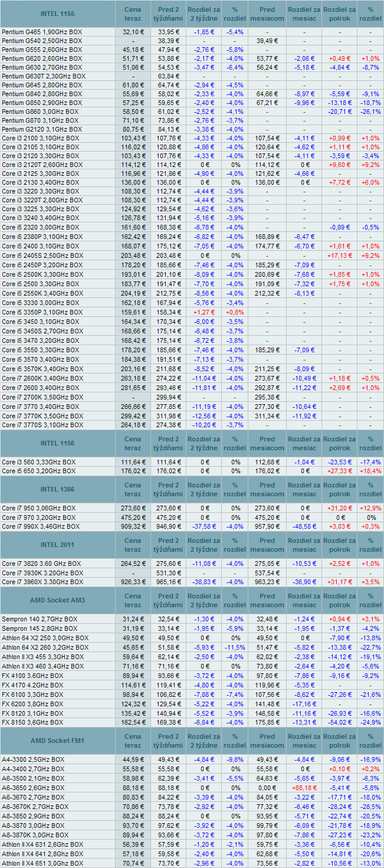Click the +1,27 € difference for Core i5 3350P
384x868 pixels.
[204, 312]
